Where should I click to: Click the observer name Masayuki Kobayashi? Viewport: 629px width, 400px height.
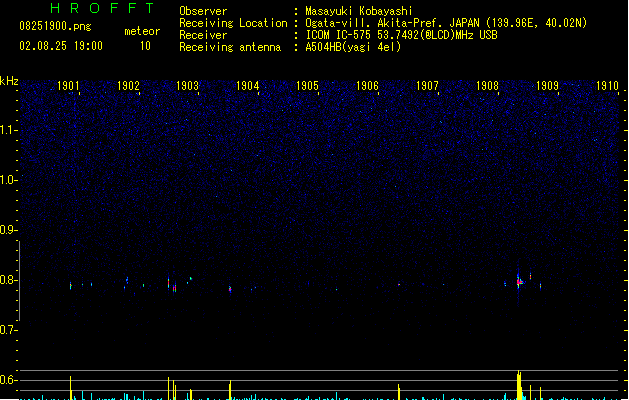pos(359,11)
